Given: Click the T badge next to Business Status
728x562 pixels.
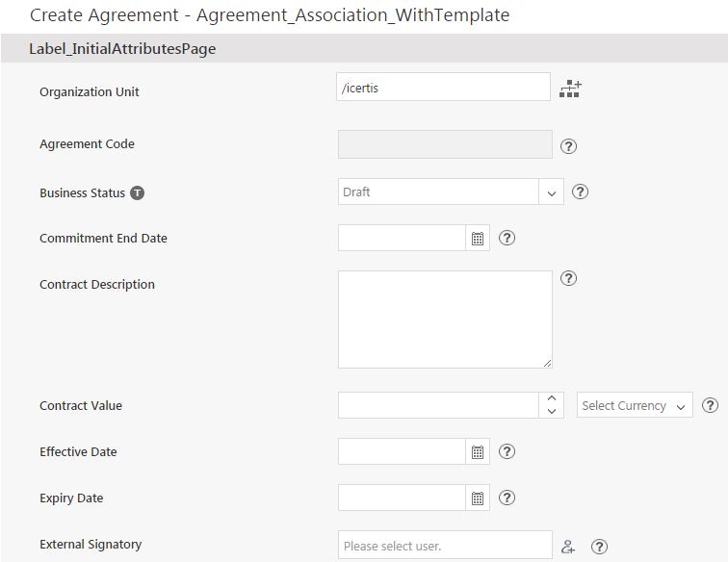Looking at the screenshot, I should pos(138,192).
